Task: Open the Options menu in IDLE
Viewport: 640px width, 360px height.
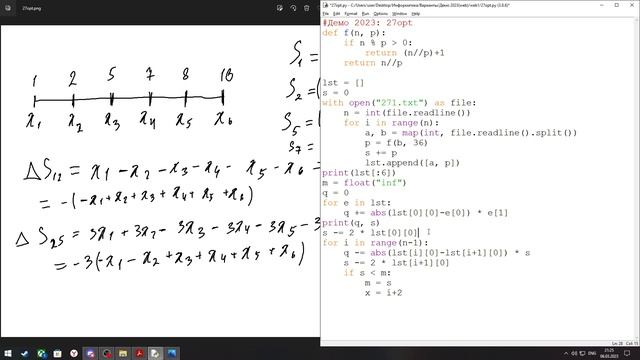Action: pyautogui.click(x=380, y=14)
